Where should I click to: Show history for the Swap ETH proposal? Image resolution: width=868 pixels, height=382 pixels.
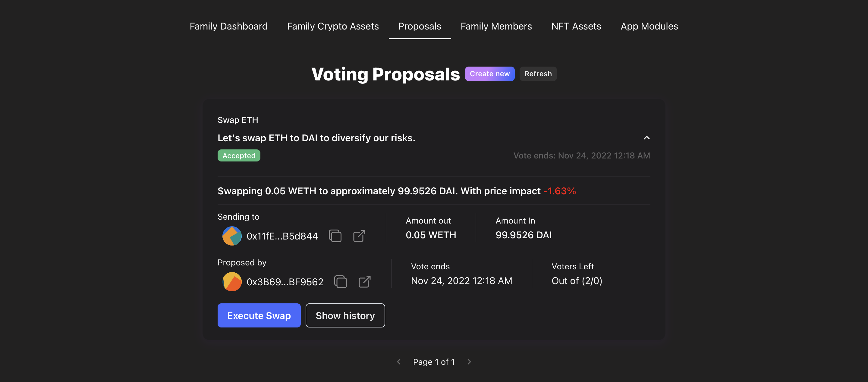345,316
